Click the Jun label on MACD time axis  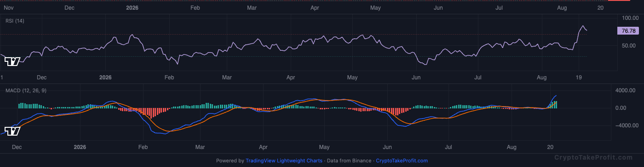[x=387, y=147]
